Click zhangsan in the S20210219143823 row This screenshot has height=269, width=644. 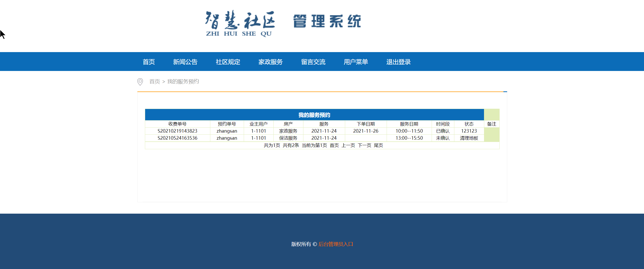227,131
